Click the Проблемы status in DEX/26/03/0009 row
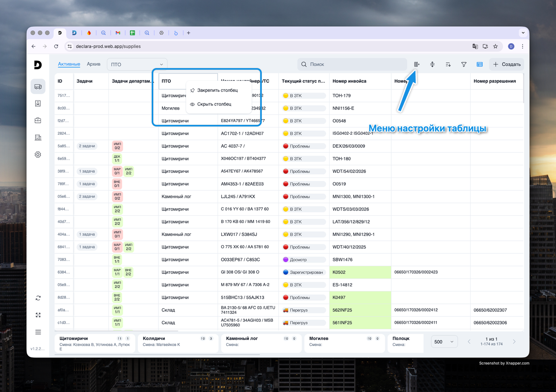 click(x=304, y=146)
